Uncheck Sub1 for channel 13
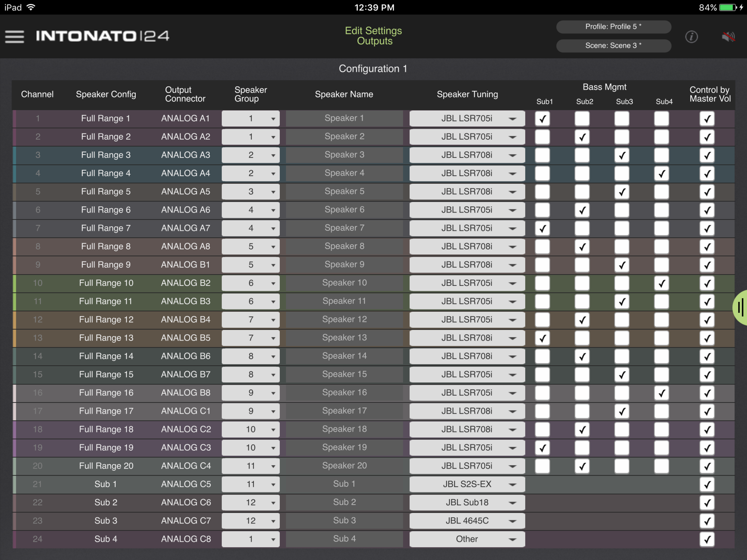This screenshot has width=747, height=560. coord(542,338)
